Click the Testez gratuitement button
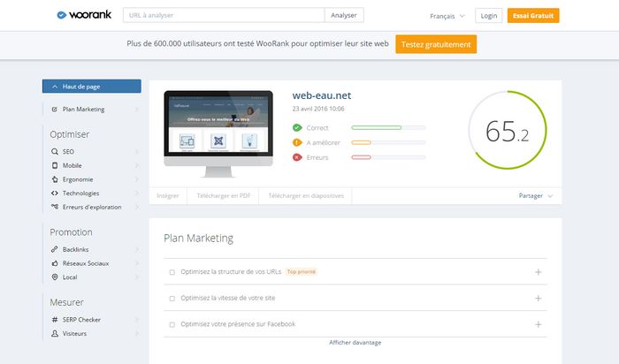This screenshot has width=619, height=364. (436, 44)
